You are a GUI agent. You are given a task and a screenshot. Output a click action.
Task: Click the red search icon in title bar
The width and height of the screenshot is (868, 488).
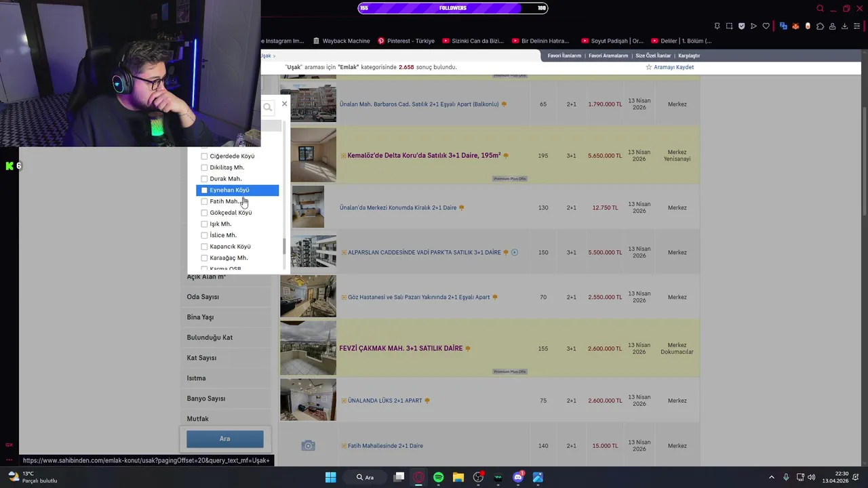pos(820,8)
